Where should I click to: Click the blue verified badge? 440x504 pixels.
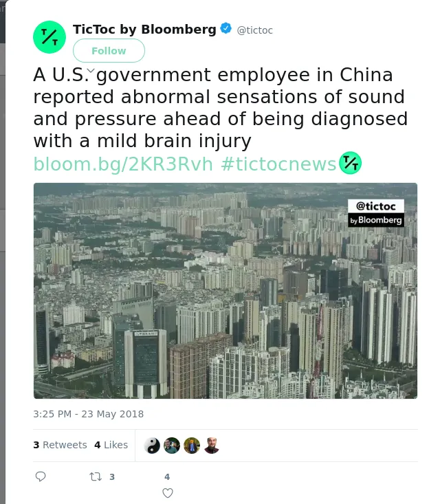pos(226,28)
